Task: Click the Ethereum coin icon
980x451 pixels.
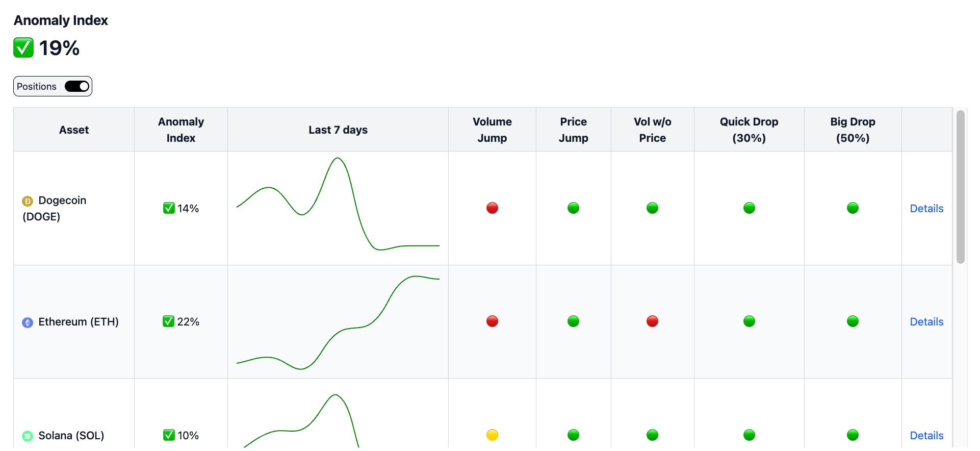Action: [28, 322]
